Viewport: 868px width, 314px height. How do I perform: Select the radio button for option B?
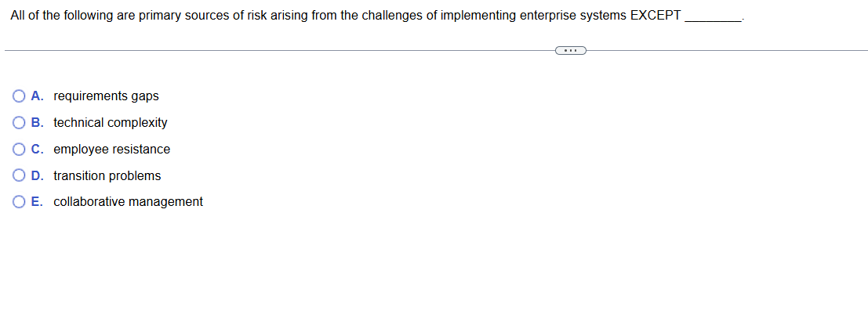click(x=19, y=123)
